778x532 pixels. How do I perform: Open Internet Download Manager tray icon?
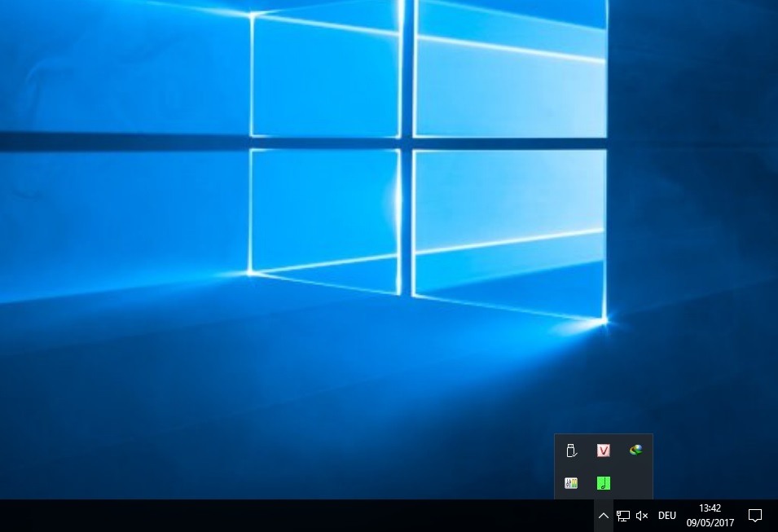635,450
